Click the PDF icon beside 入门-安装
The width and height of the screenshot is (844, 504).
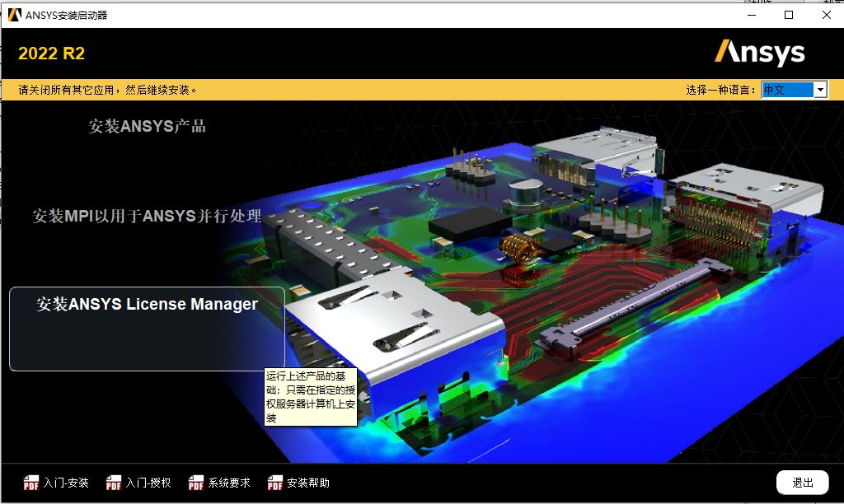point(31,483)
